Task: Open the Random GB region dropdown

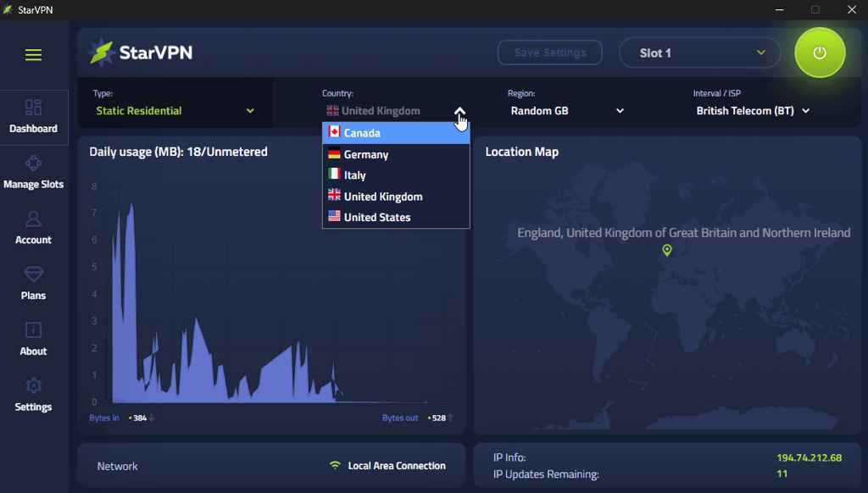Action: 567,111
